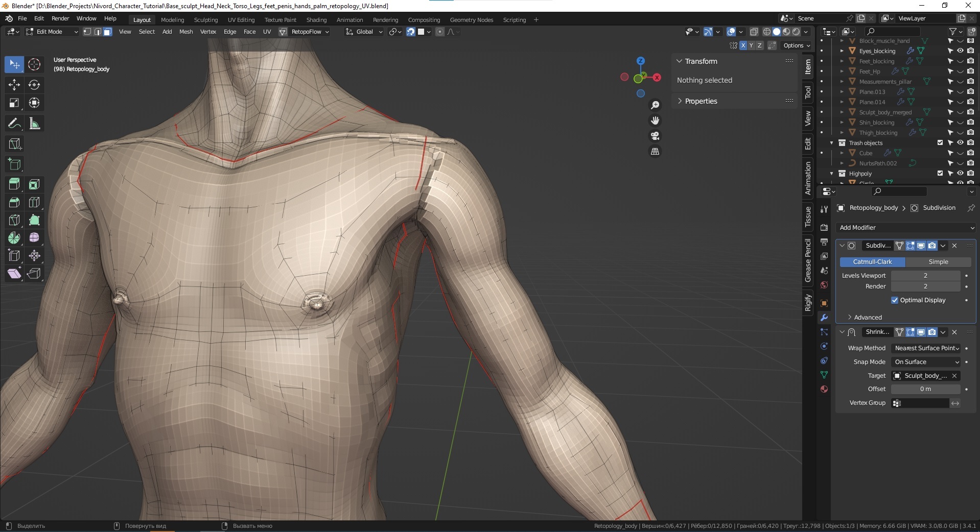Select the Shear tool
Screen dimensions: 980x532
(x=14, y=274)
